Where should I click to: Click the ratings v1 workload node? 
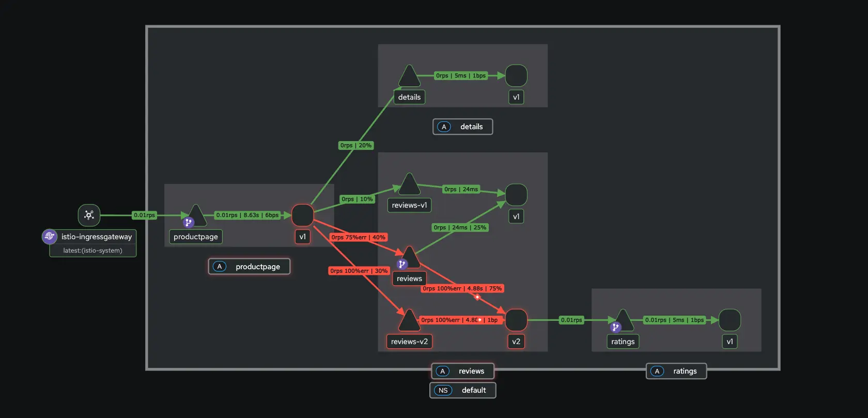(x=729, y=320)
